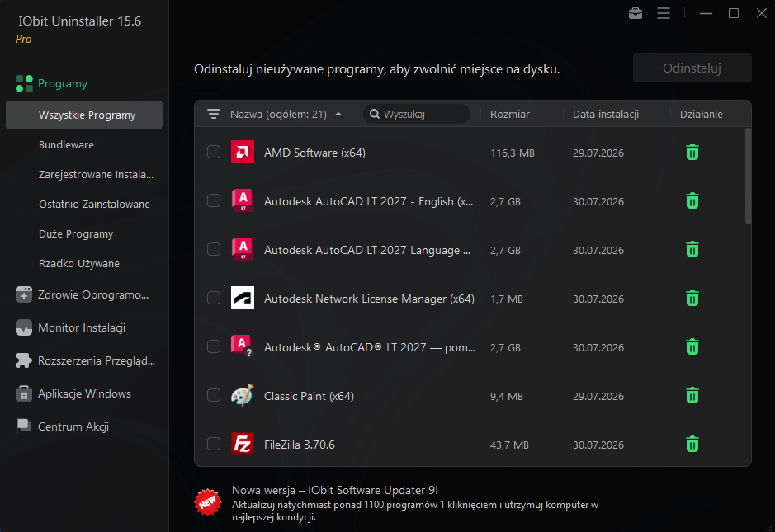The height and width of the screenshot is (532, 775).
Task: Click install date of Classic Paint row
Action: coord(598,396)
